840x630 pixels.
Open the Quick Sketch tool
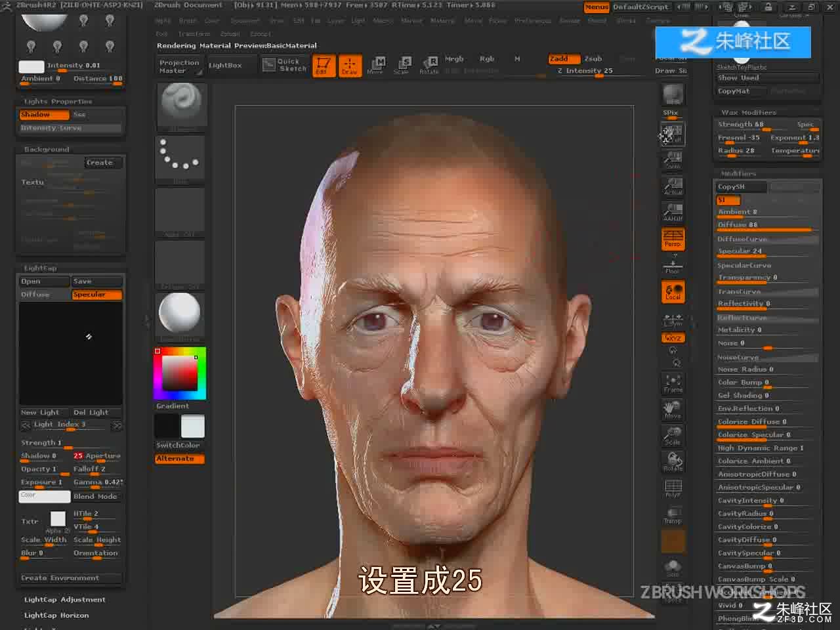(x=285, y=64)
